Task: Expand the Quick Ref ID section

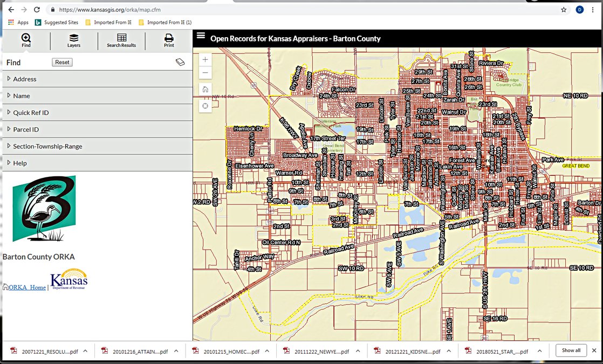Action: coord(31,113)
